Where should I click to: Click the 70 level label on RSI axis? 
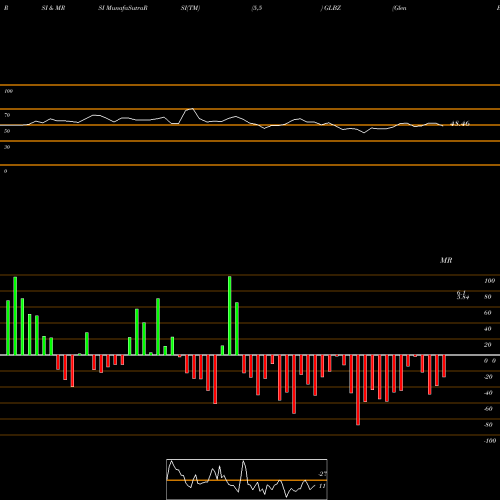tap(7, 115)
